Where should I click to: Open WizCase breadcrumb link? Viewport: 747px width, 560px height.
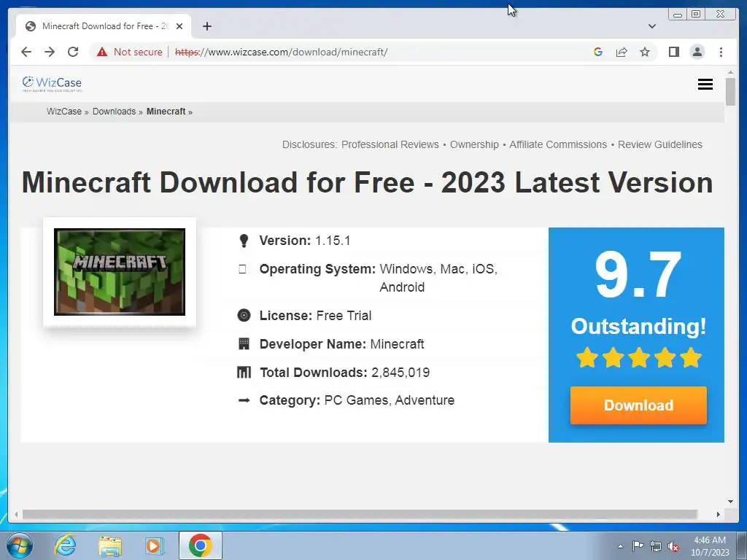pyautogui.click(x=64, y=112)
